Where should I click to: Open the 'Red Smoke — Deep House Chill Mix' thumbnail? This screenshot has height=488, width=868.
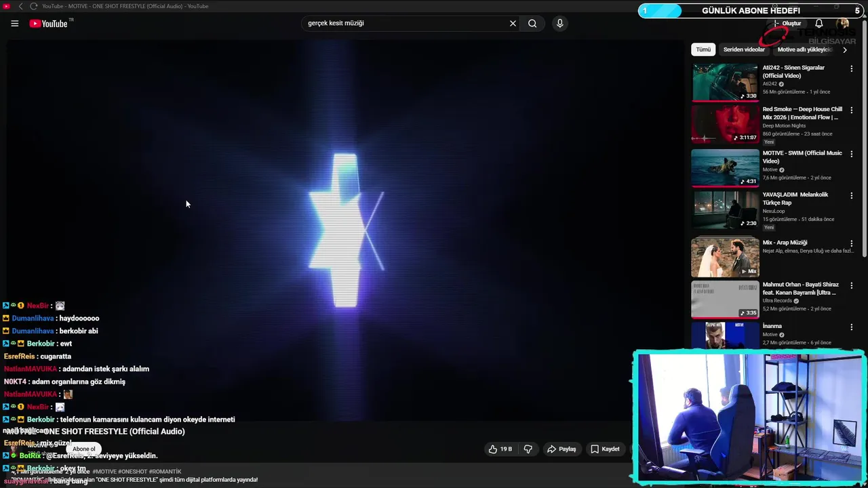(725, 124)
